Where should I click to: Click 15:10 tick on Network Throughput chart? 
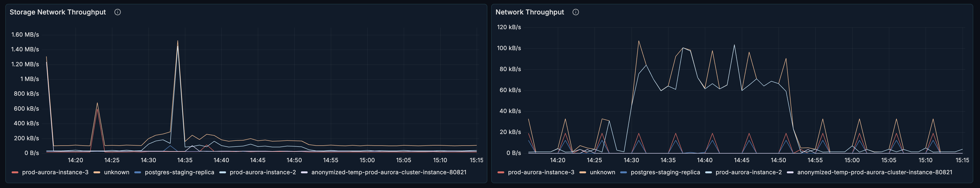[926, 160]
